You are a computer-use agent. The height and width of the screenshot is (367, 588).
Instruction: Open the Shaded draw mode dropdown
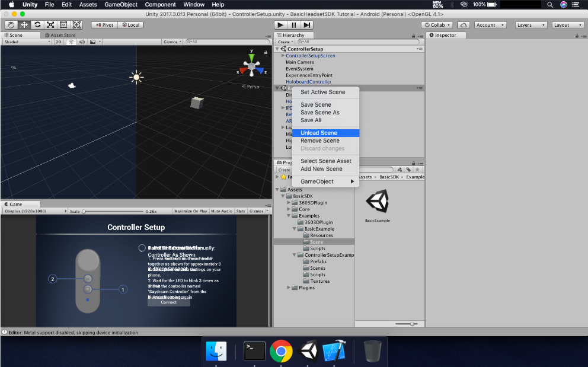(x=27, y=42)
